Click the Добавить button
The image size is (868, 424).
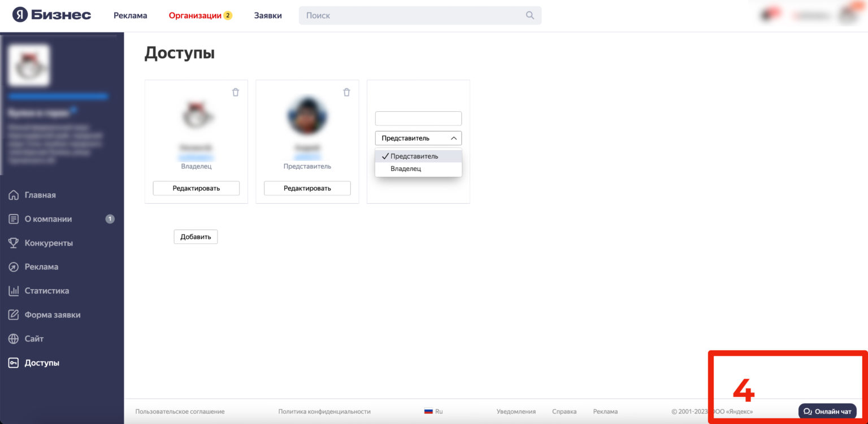196,237
